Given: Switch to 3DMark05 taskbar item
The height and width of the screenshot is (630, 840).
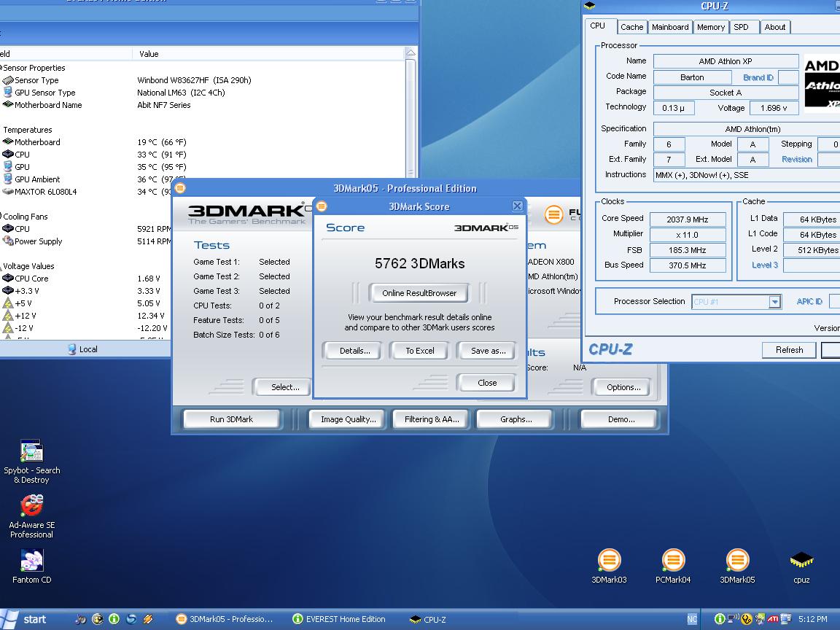Looking at the screenshot, I should (x=225, y=619).
